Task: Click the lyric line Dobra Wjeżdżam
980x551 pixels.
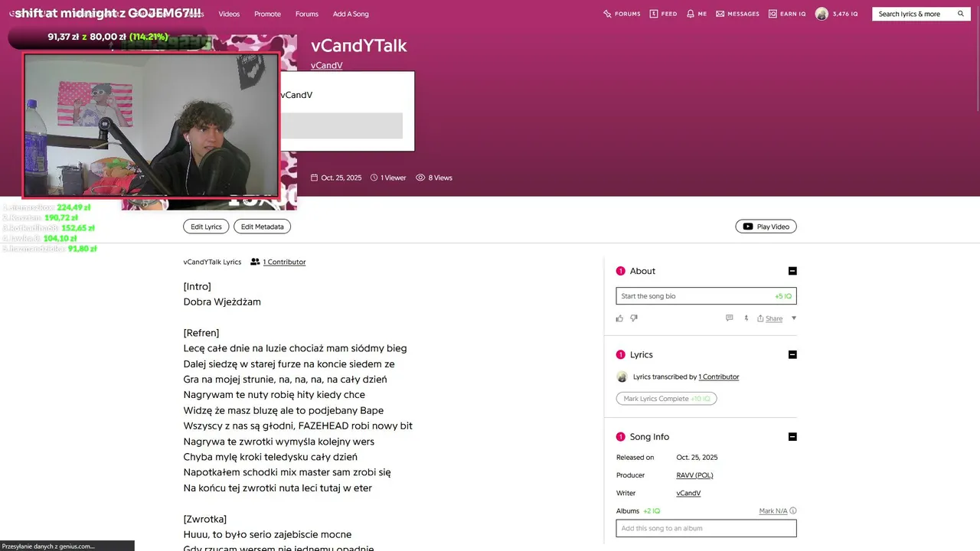Action: tap(222, 302)
